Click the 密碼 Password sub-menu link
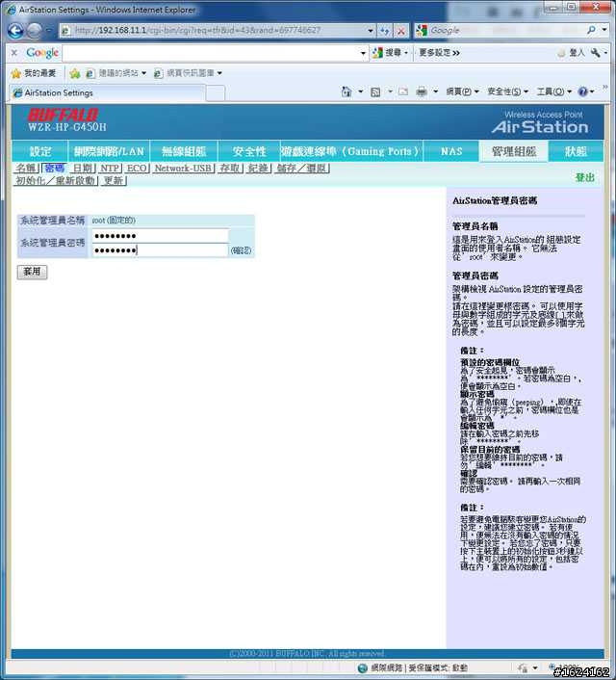Image resolution: width=616 pixels, height=680 pixels. (54, 169)
